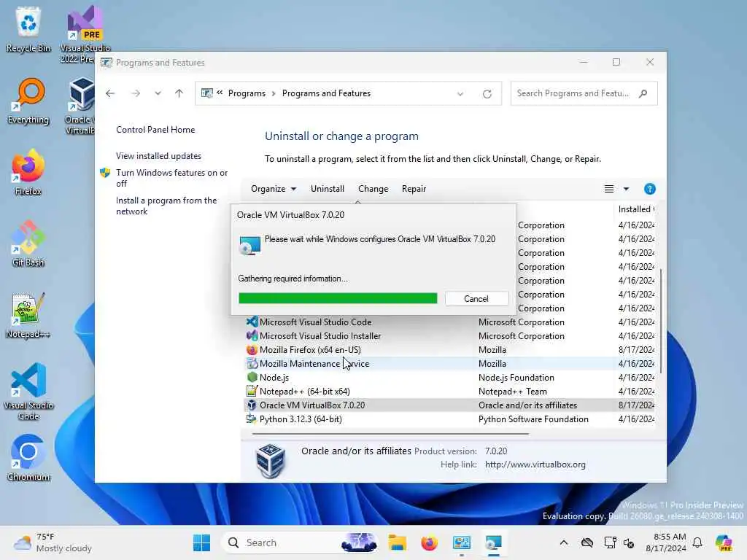The width and height of the screenshot is (747, 560).
Task: Go back using the back arrow
Action: pos(110,93)
